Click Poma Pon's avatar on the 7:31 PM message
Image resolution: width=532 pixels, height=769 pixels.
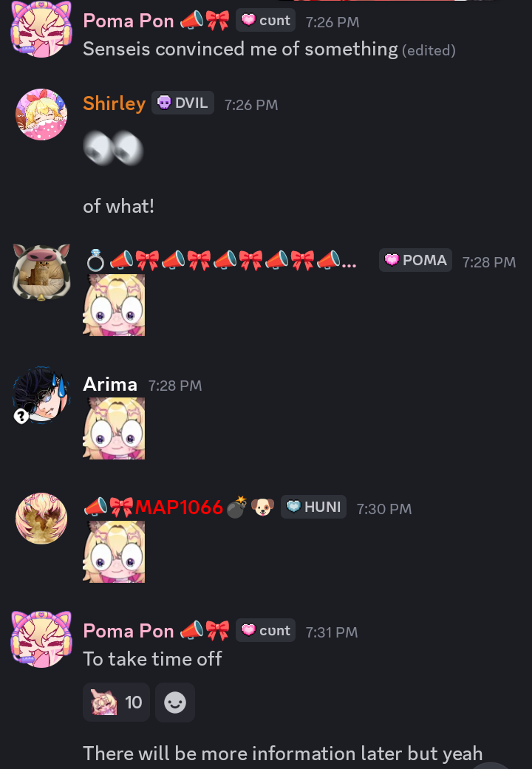click(x=41, y=639)
